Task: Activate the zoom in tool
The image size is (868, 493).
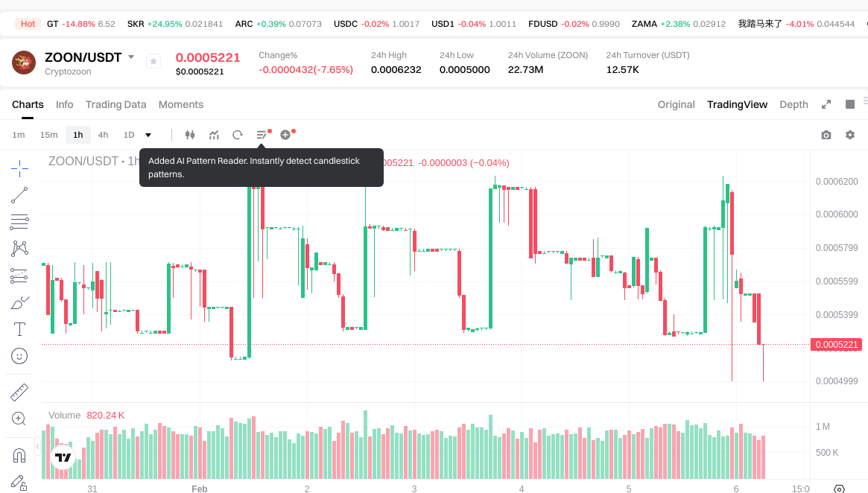Action: click(x=19, y=419)
